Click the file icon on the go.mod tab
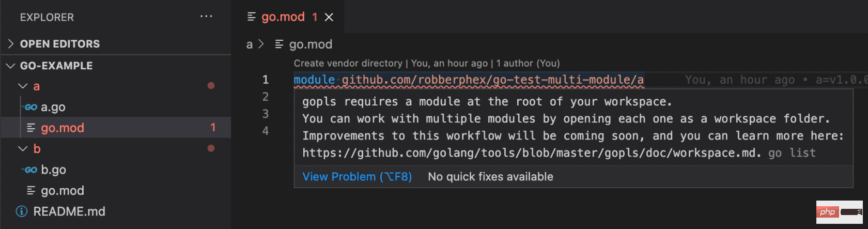 click(252, 17)
